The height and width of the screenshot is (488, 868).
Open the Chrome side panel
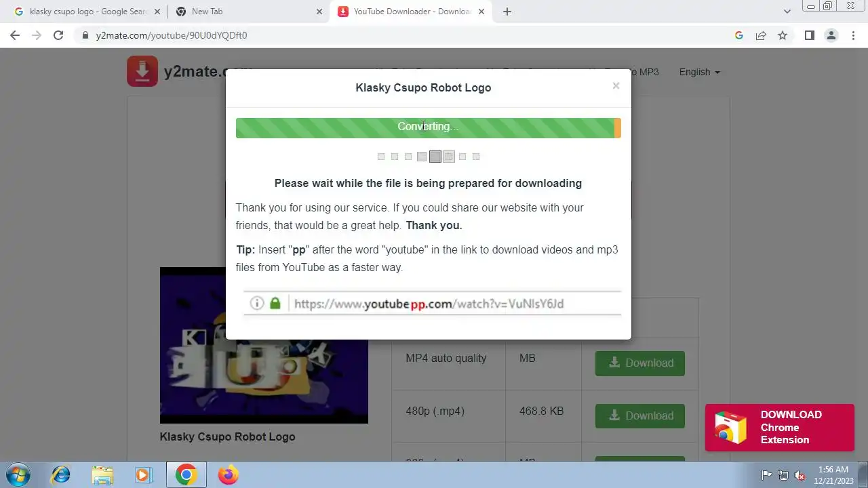pyautogui.click(x=810, y=35)
